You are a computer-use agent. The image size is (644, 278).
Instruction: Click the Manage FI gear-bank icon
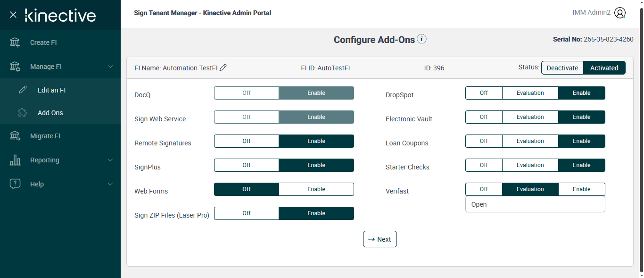(15, 67)
